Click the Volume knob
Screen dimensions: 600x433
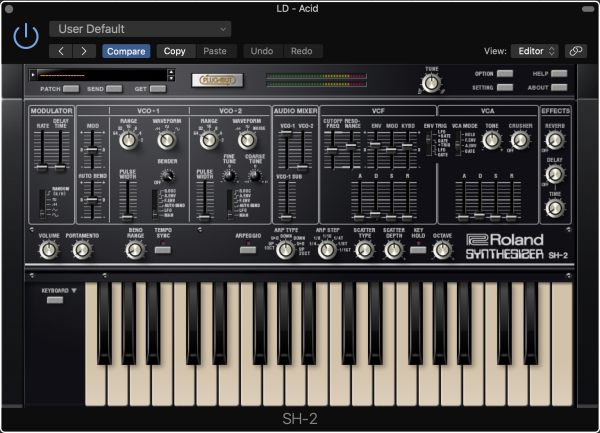[x=47, y=248]
